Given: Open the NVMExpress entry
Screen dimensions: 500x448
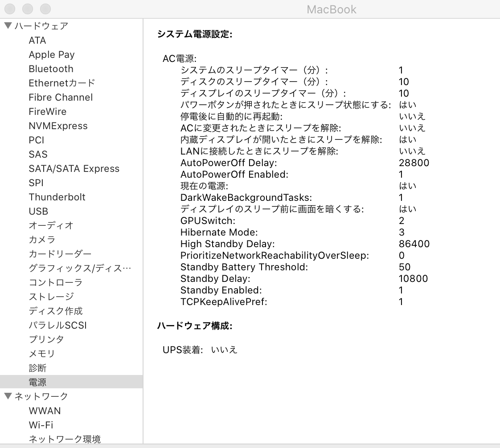Looking at the screenshot, I should 58,126.
